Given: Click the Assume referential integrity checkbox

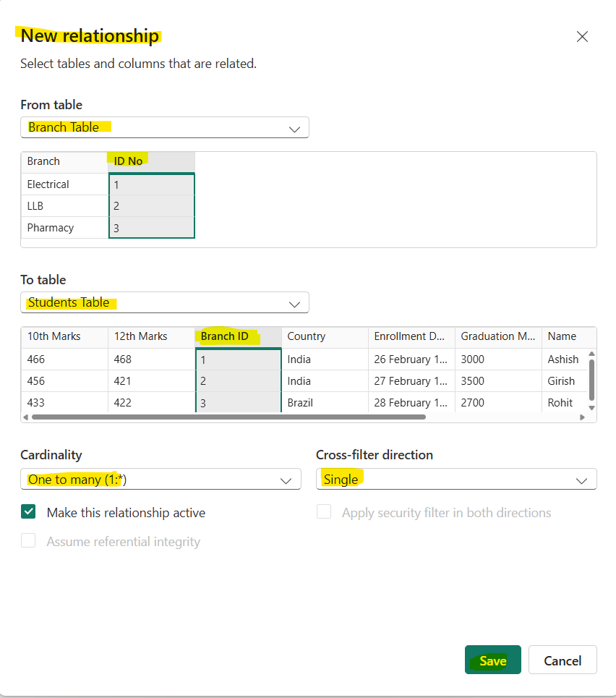Looking at the screenshot, I should pos(28,540).
